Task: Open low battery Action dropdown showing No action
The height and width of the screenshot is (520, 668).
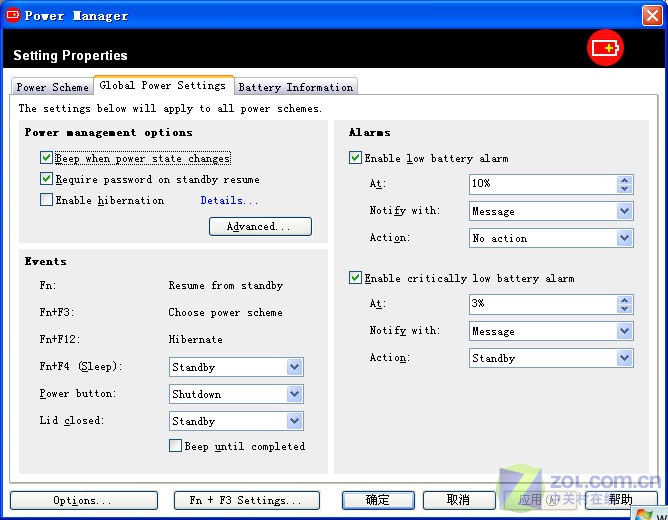Action: point(625,238)
